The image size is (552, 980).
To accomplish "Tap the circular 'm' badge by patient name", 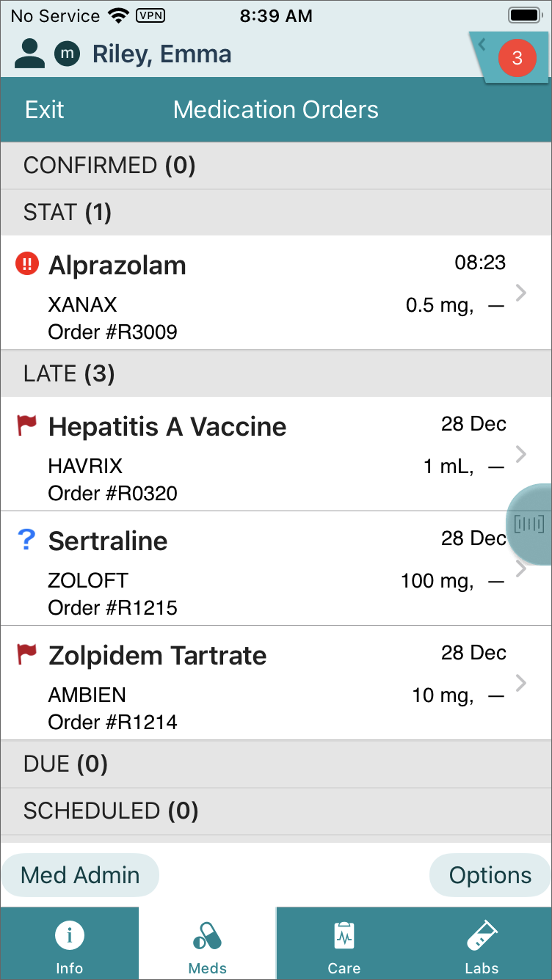I will tap(68, 54).
